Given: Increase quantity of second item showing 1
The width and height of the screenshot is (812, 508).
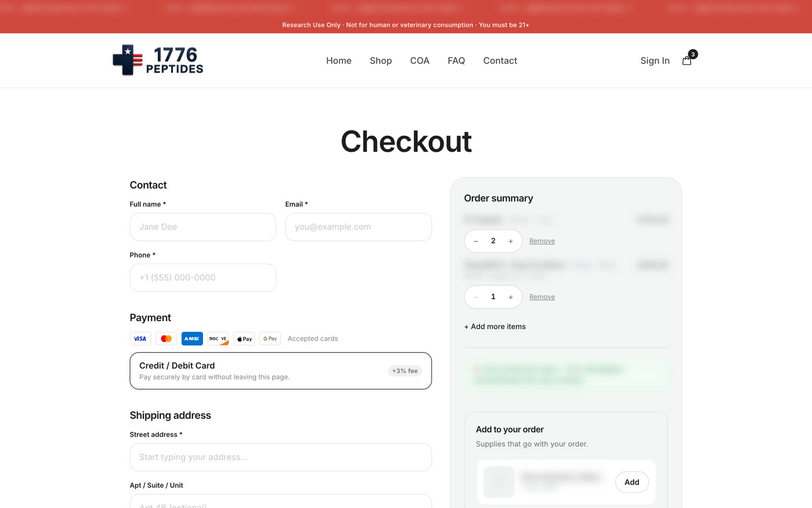Looking at the screenshot, I should click(511, 297).
